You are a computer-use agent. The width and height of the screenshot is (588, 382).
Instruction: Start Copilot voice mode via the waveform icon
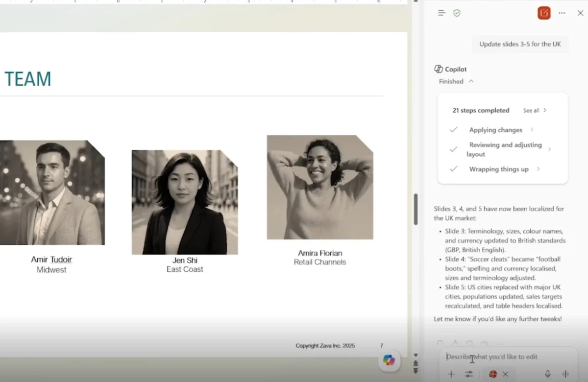pyautogui.click(x=566, y=374)
